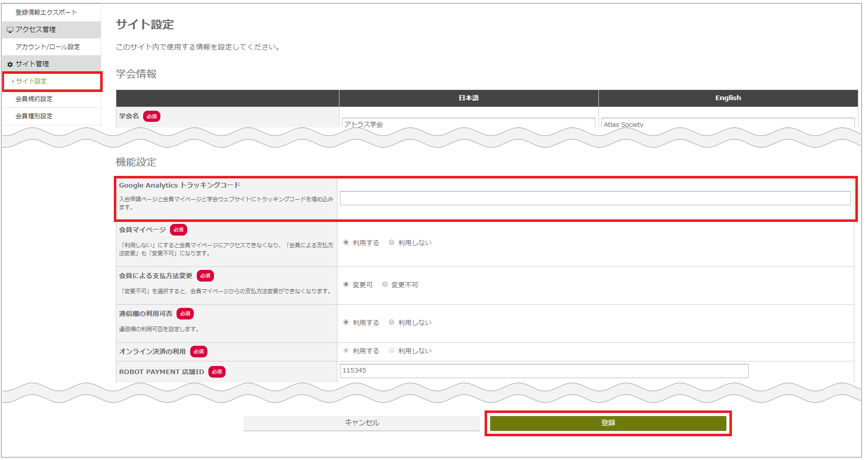Click the 機能設定 section heading
868x460 pixels.
click(x=136, y=162)
